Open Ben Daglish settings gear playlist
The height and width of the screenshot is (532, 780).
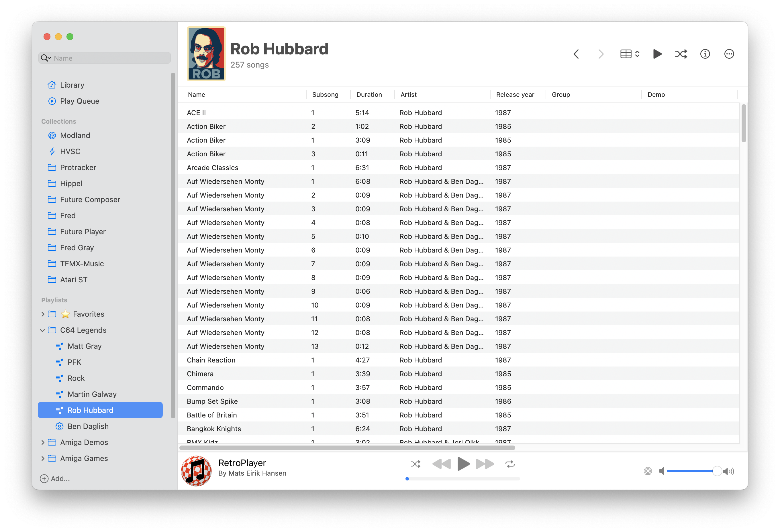coord(59,426)
